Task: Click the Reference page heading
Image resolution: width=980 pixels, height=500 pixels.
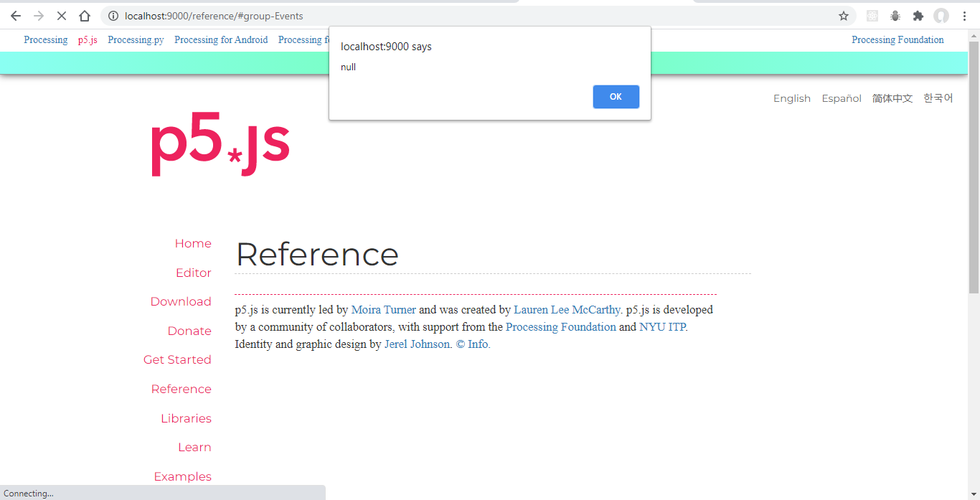Action: 317,255
